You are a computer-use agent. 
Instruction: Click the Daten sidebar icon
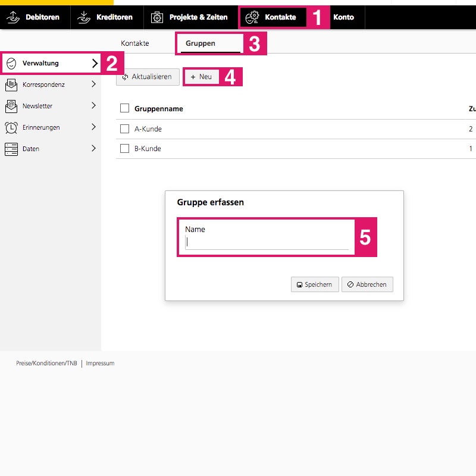[x=11, y=149]
